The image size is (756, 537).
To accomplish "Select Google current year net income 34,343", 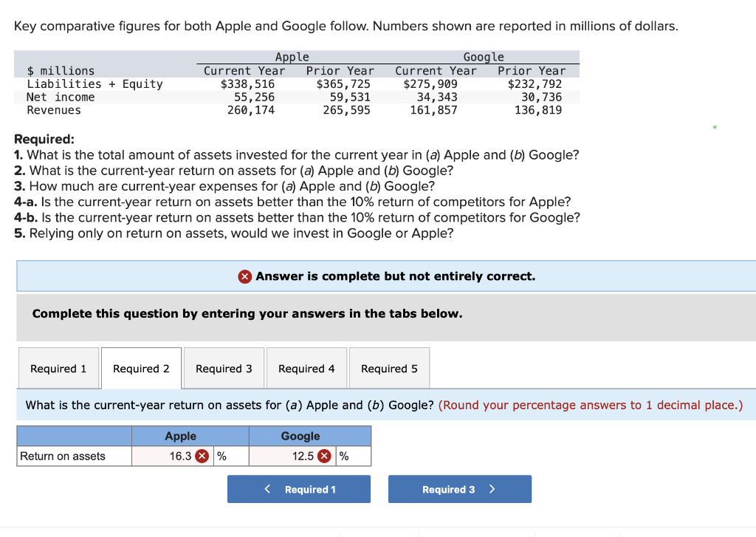I will pyautogui.click(x=437, y=97).
